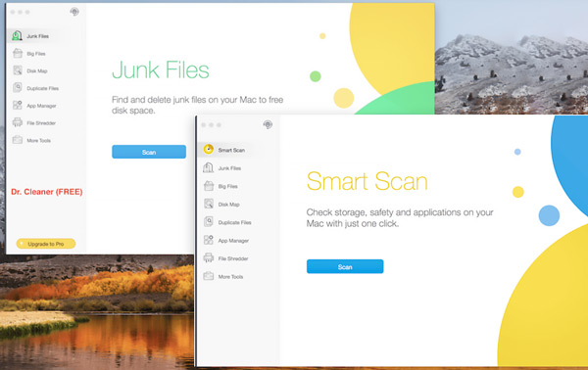Choose Duplicate Files label in the free window sidebar
The image size is (588, 370).
coord(43,88)
